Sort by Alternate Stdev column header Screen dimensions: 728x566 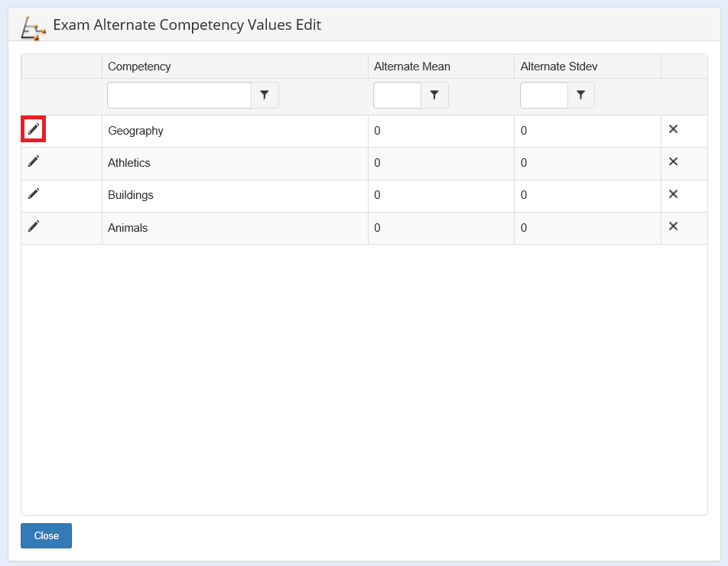(x=558, y=67)
